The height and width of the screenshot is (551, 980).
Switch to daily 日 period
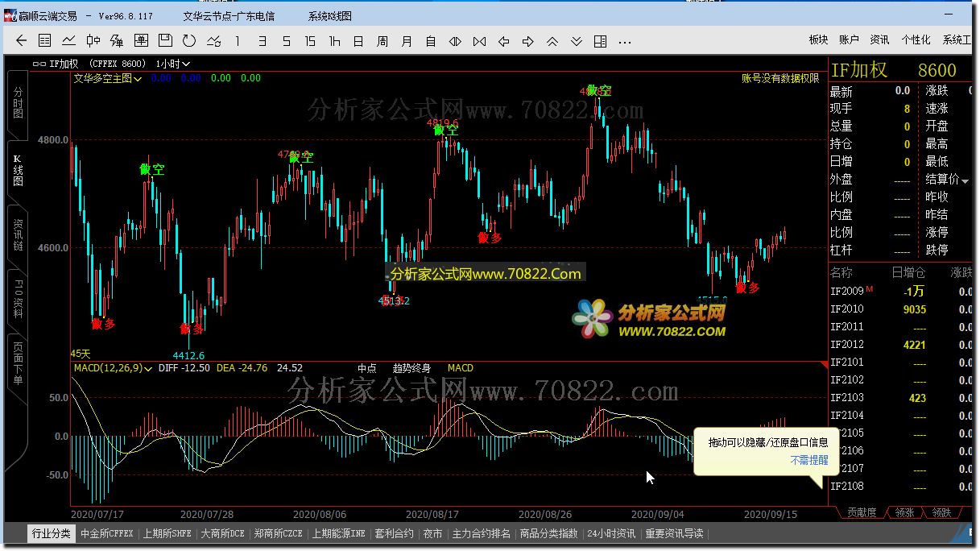pyautogui.click(x=358, y=41)
